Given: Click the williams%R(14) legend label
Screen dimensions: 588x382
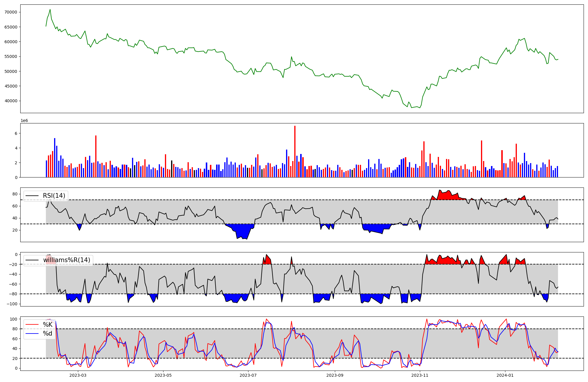Looking at the screenshot, I should [x=67, y=260].
